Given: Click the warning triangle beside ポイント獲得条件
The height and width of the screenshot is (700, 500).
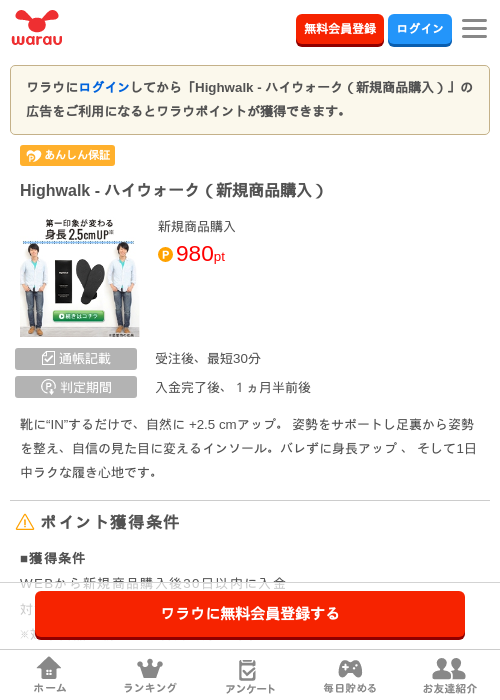Looking at the screenshot, I should point(25,522).
